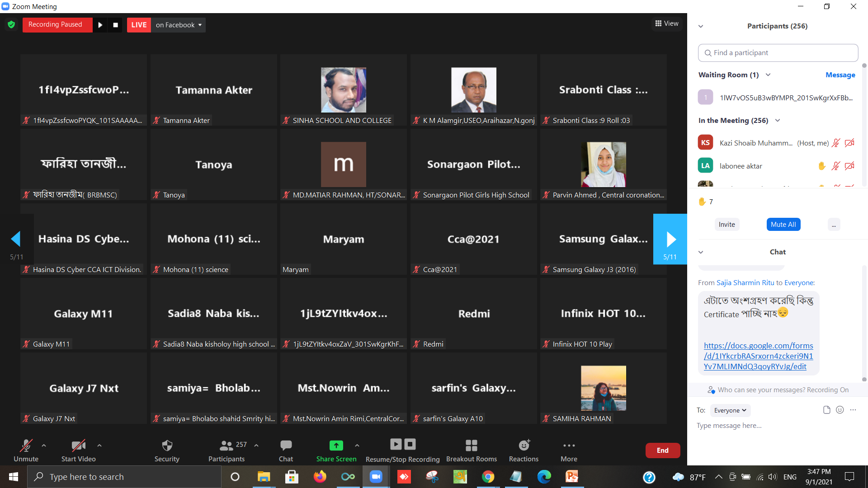The image size is (868, 488).
Task: Open the Security menu
Action: click(167, 450)
